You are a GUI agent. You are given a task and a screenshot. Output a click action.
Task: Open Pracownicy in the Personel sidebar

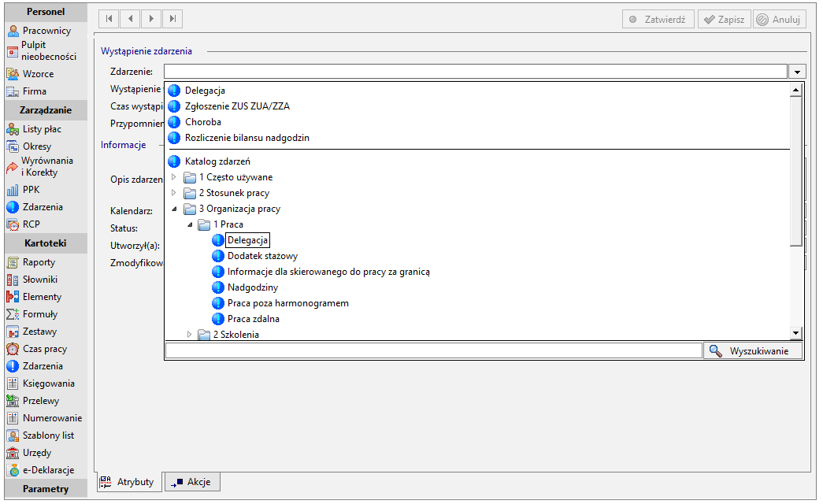(46, 31)
